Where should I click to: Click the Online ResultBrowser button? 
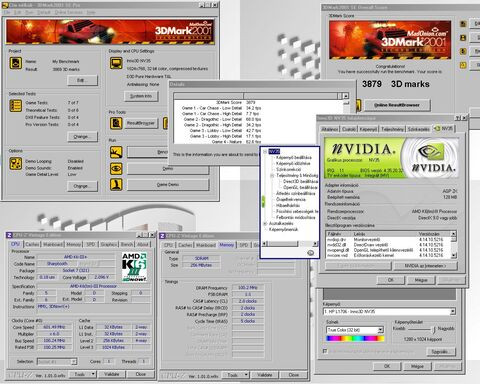click(397, 105)
